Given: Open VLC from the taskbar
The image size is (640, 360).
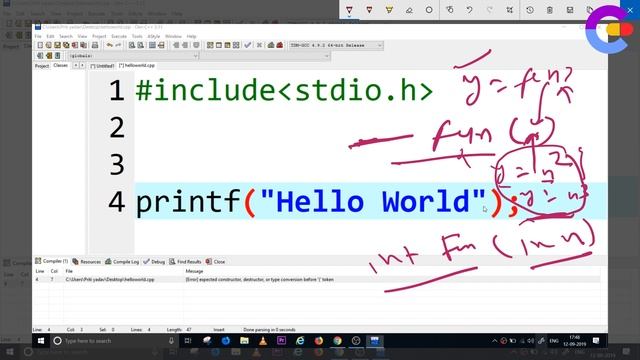Looking at the screenshot, I should point(263,340).
